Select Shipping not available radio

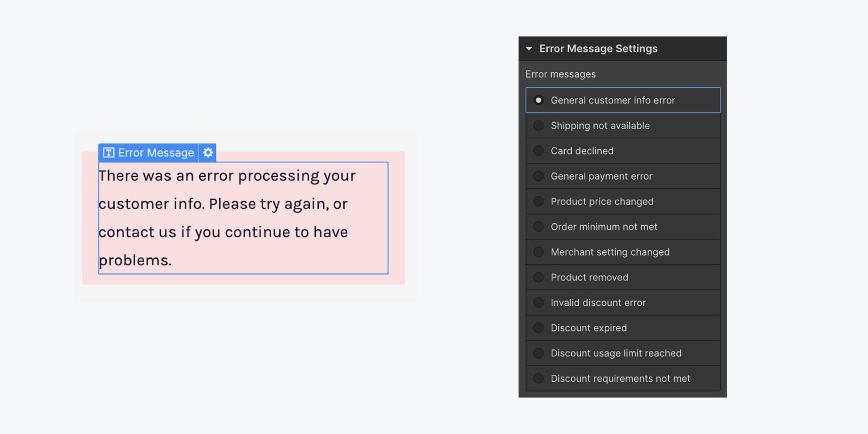[538, 126]
